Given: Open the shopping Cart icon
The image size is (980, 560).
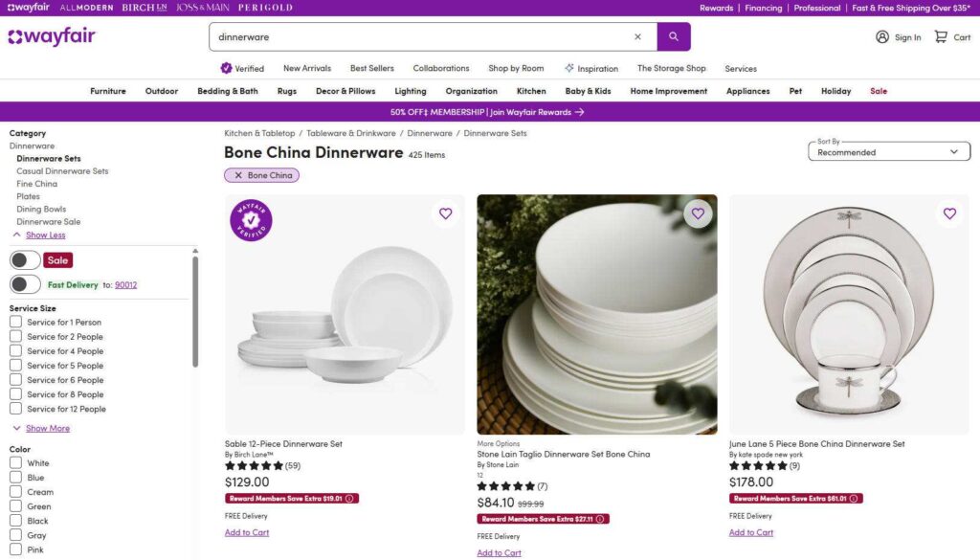Looking at the screenshot, I should click(943, 36).
